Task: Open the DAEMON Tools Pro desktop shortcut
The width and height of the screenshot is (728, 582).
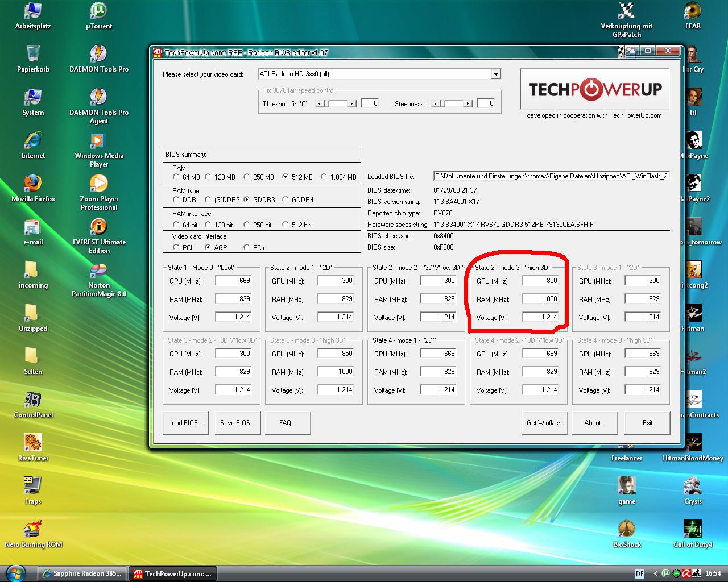Action: click(x=99, y=59)
